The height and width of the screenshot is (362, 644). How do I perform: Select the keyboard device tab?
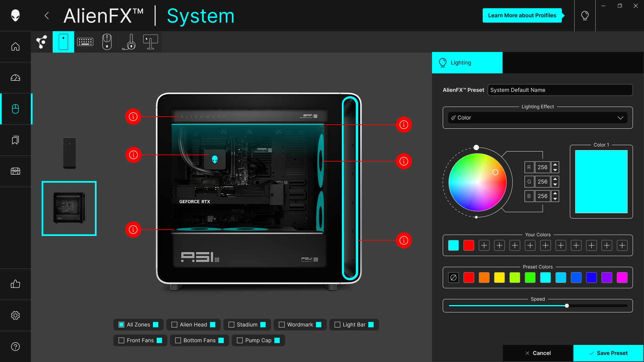pyautogui.click(x=85, y=42)
